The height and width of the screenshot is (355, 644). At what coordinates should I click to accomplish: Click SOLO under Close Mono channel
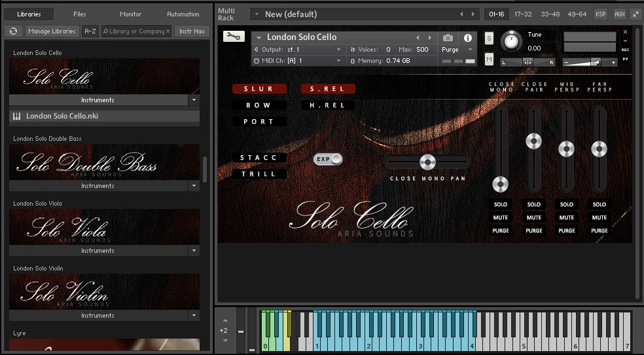point(501,204)
